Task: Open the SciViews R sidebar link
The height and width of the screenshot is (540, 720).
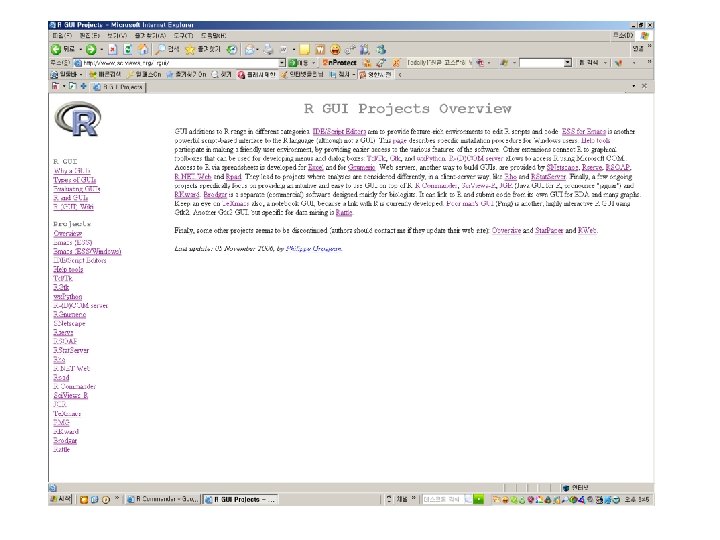Action: pos(71,395)
